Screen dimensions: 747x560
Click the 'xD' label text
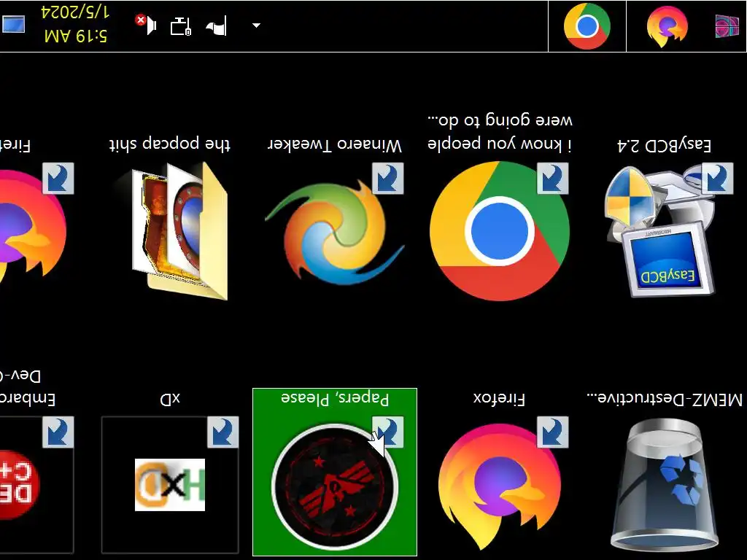click(x=170, y=399)
